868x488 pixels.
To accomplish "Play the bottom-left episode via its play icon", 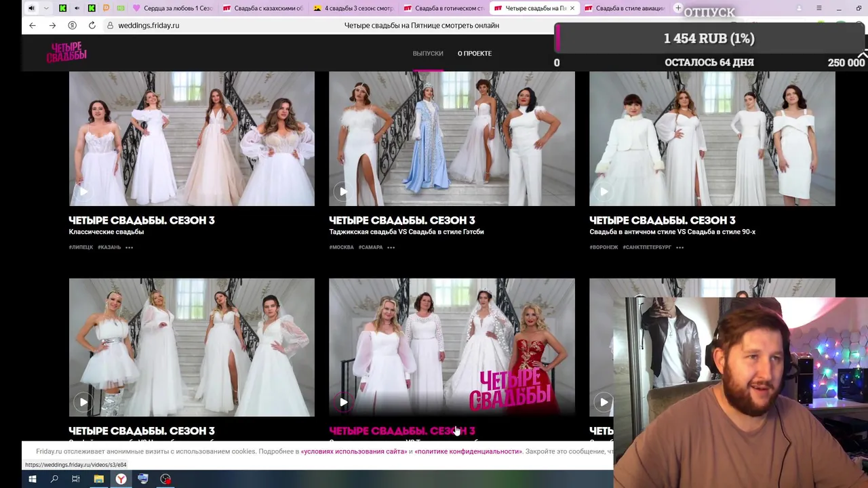I will click(83, 402).
